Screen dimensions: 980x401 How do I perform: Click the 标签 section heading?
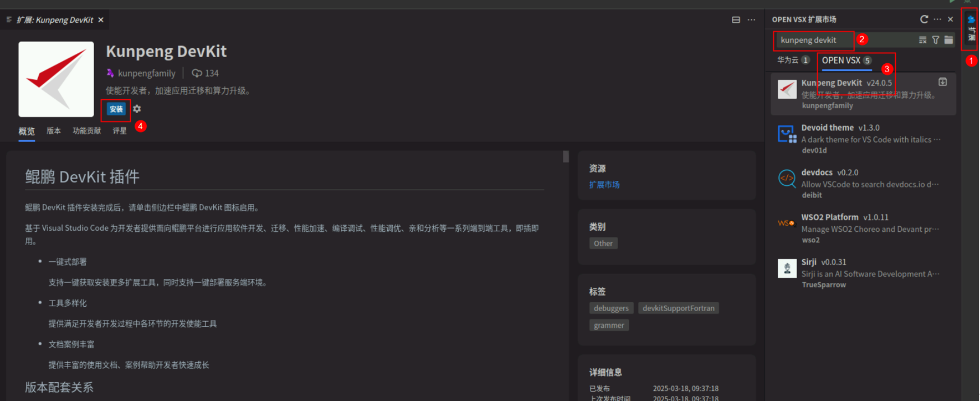click(597, 292)
